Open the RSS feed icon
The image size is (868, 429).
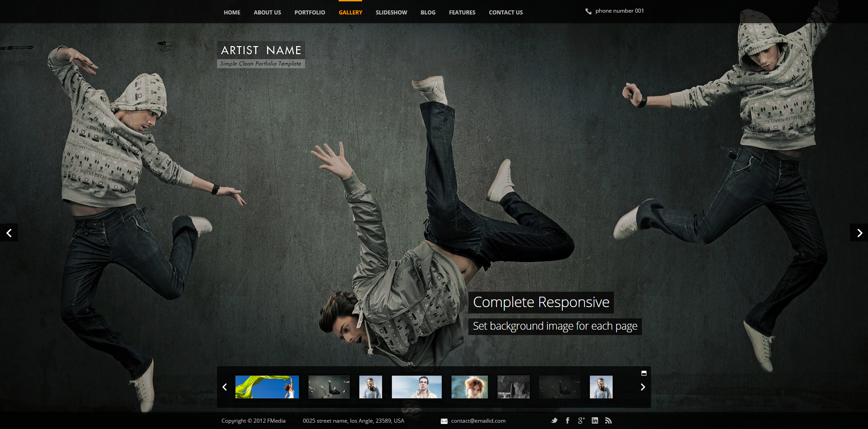[609, 420]
